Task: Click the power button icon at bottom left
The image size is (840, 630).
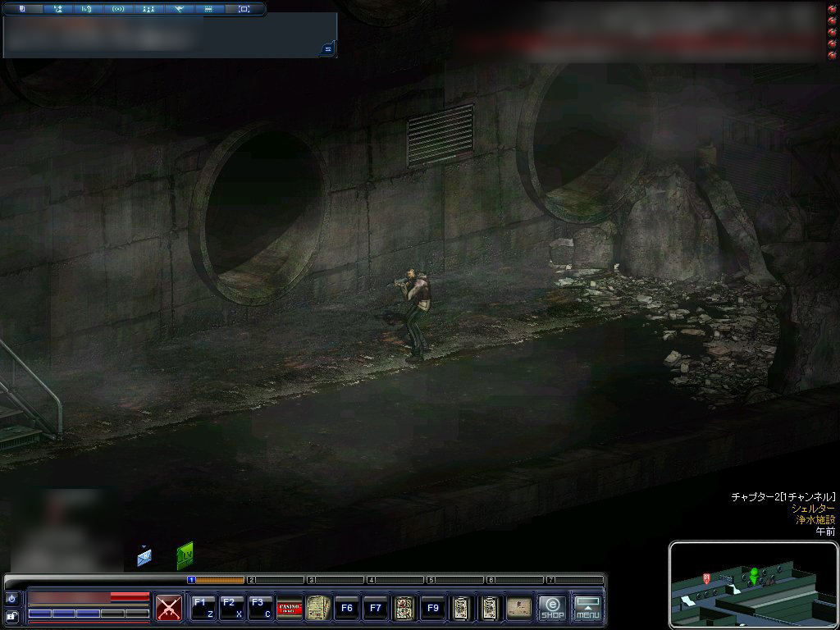Action: (11, 598)
